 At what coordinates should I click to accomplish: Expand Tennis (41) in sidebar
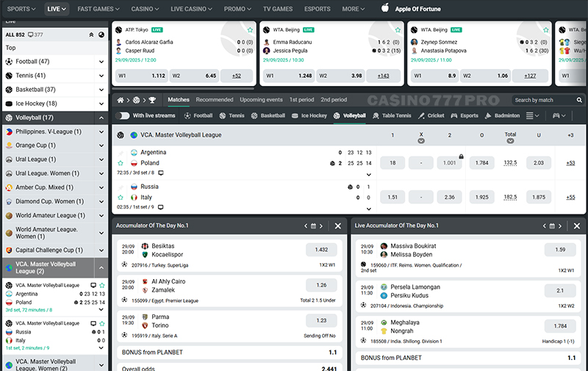click(101, 76)
